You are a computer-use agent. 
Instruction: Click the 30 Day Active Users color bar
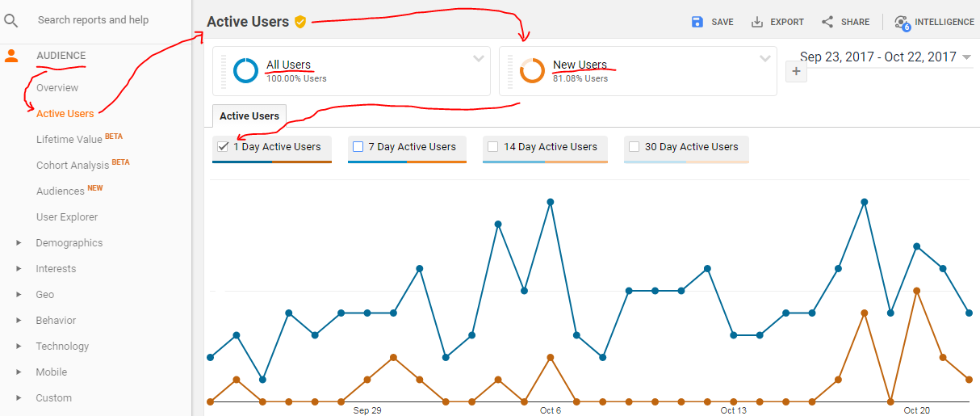[686, 162]
